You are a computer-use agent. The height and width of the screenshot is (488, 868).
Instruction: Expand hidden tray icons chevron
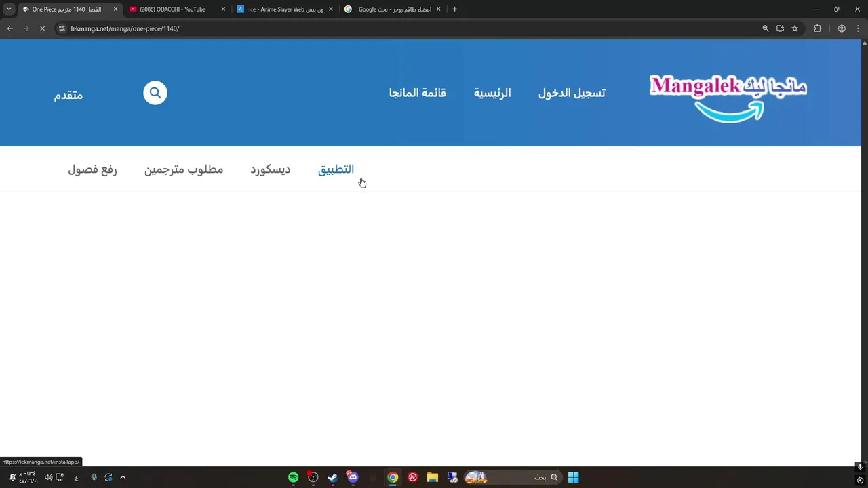tap(123, 477)
